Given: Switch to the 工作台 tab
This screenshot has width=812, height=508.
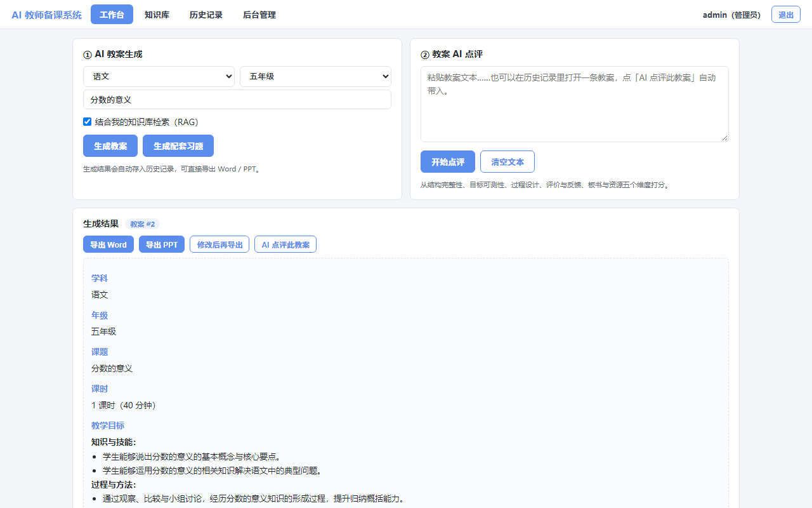Looking at the screenshot, I should point(112,15).
